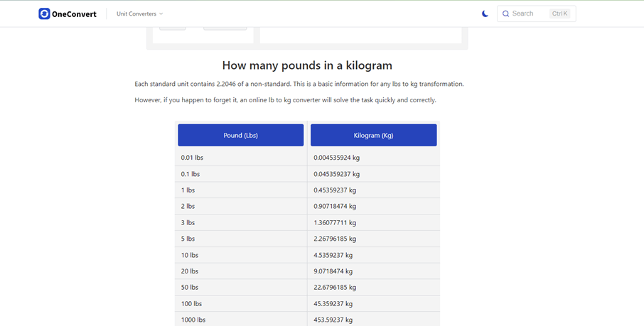The height and width of the screenshot is (326, 644).
Task: Select the '0.45359237 kg' cell
Action: coord(373,190)
